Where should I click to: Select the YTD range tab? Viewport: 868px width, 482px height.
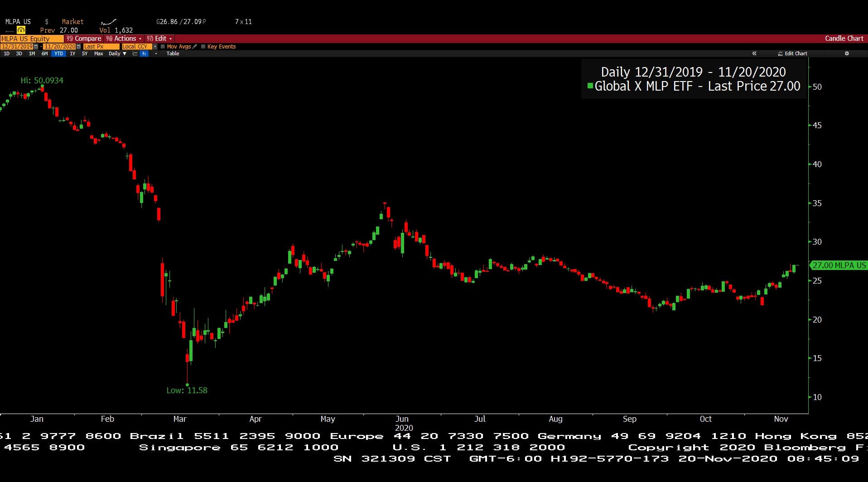[58, 53]
